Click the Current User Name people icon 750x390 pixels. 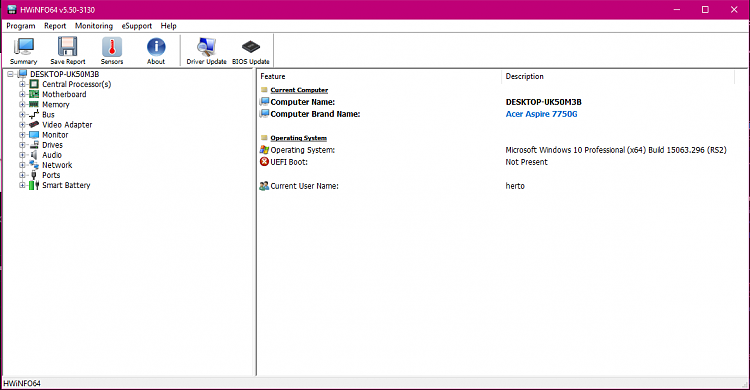coord(264,186)
